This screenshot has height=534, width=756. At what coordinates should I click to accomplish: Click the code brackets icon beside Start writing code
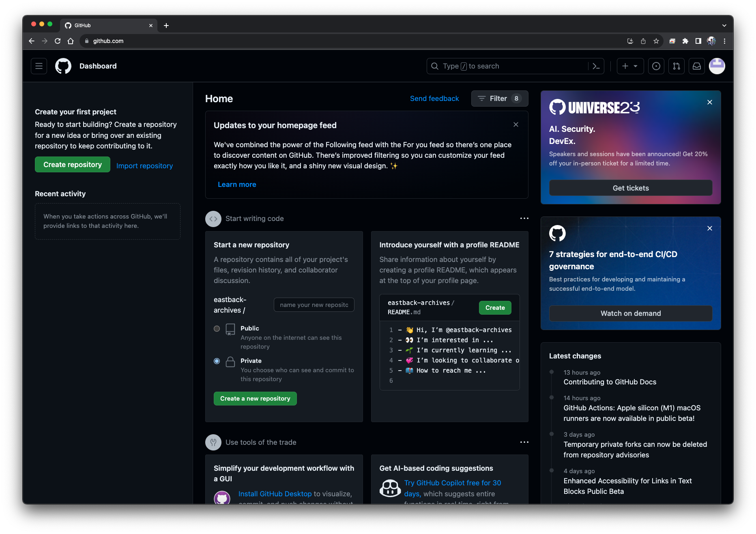(x=213, y=219)
